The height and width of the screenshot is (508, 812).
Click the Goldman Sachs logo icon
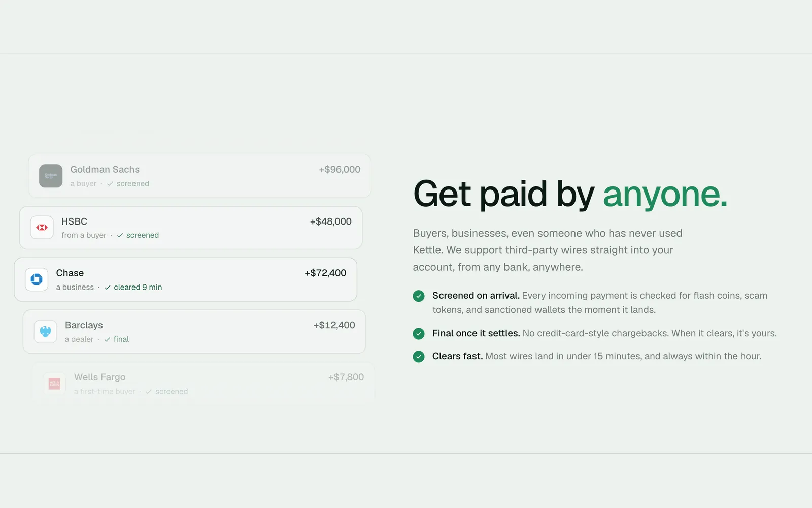click(x=51, y=176)
